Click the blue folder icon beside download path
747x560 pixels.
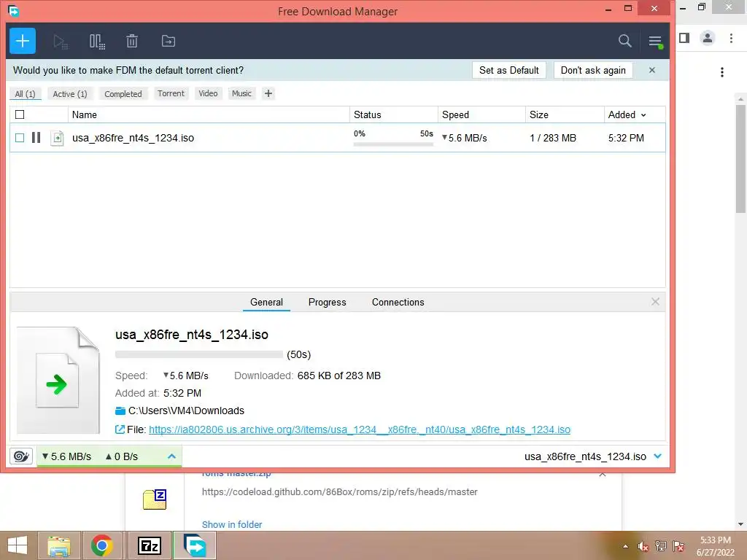(x=120, y=411)
